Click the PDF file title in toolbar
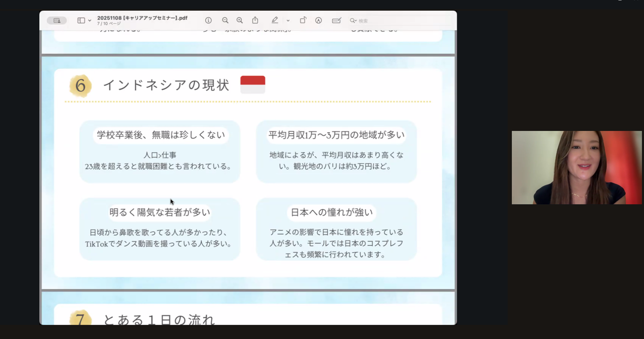Viewport: 644px width, 339px height. tap(142, 18)
